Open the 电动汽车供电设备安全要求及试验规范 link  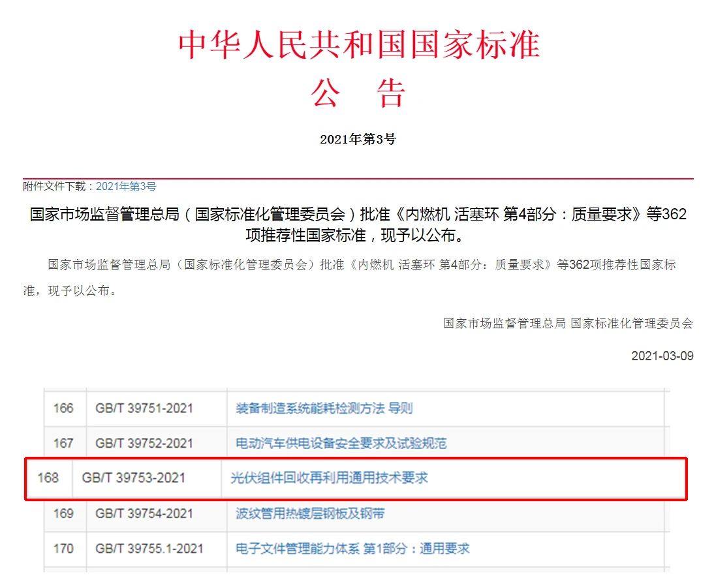click(x=341, y=443)
